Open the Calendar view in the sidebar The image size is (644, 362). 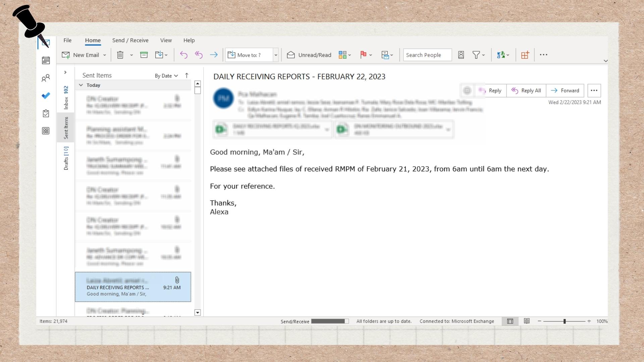pyautogui.click(x=46, y=61)
